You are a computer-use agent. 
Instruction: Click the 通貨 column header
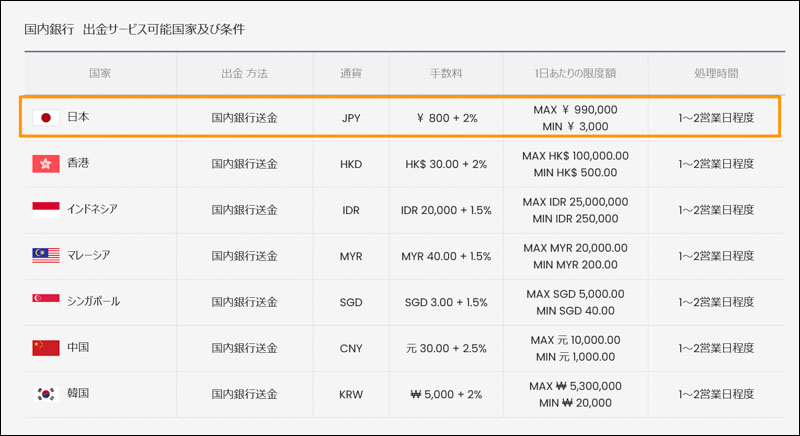pos(351,74)
